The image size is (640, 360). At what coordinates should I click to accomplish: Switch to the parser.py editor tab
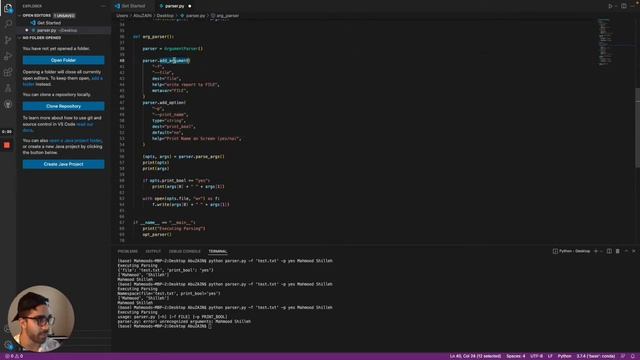pos(174,6)
